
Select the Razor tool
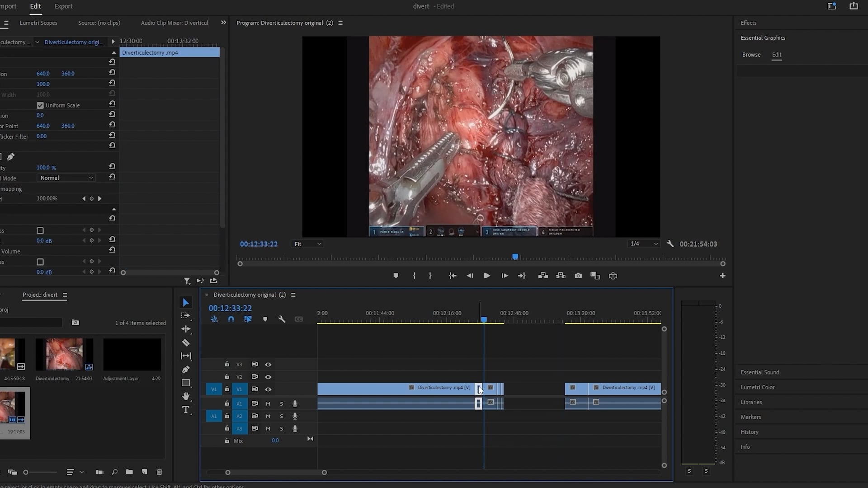click(186, 343)
